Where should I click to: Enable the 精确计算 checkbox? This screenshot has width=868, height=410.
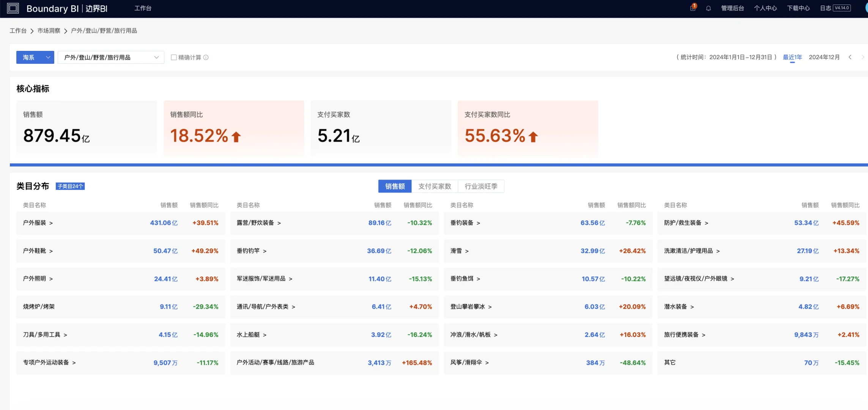point(174,57)
